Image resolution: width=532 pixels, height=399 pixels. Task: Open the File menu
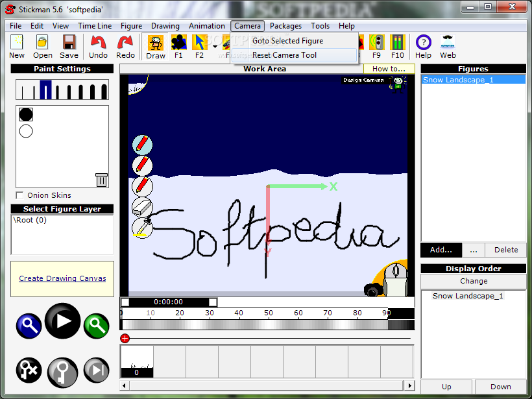click(16, 26)
